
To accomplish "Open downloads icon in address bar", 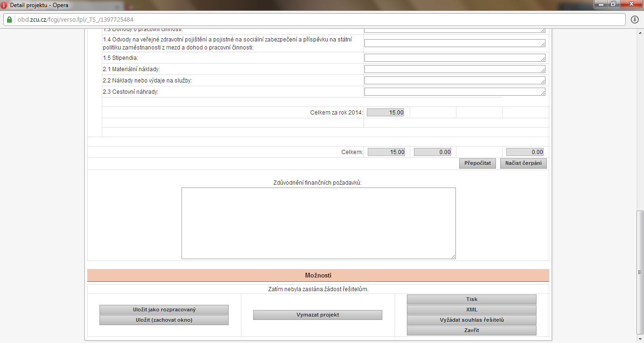I will pos(635,20).
